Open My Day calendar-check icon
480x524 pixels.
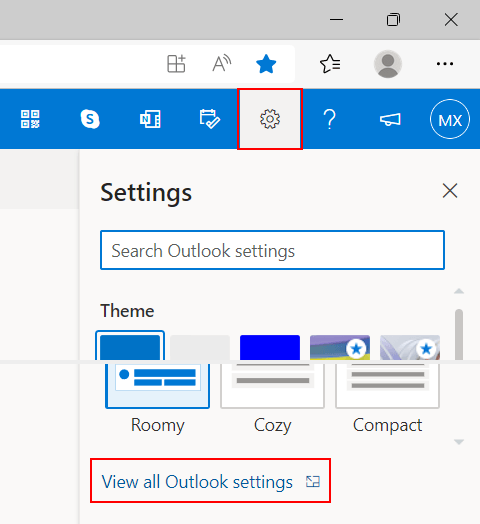click(x=210, y=119)
